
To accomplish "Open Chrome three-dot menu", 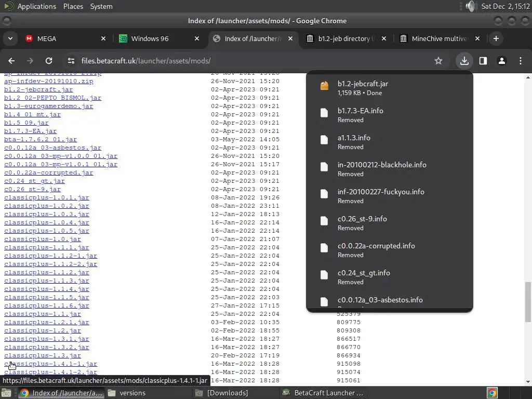I will pyautogui.click(x=521, y=61).
